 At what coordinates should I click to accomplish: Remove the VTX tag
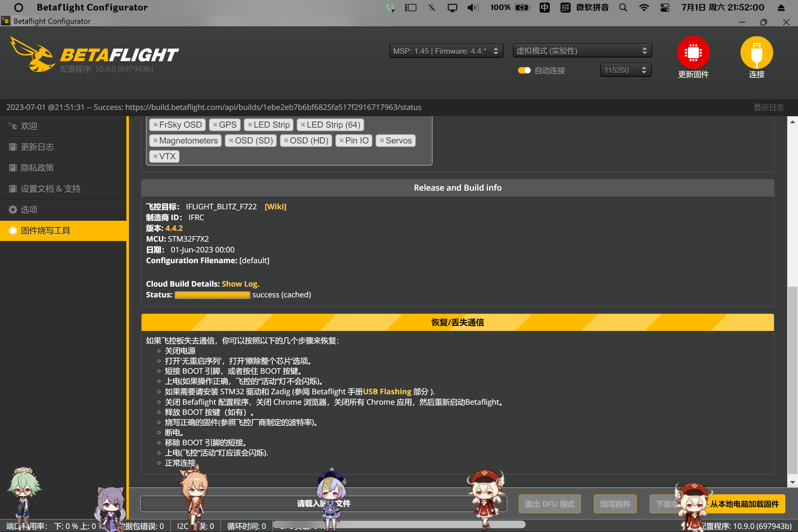(x=155, y=156)
